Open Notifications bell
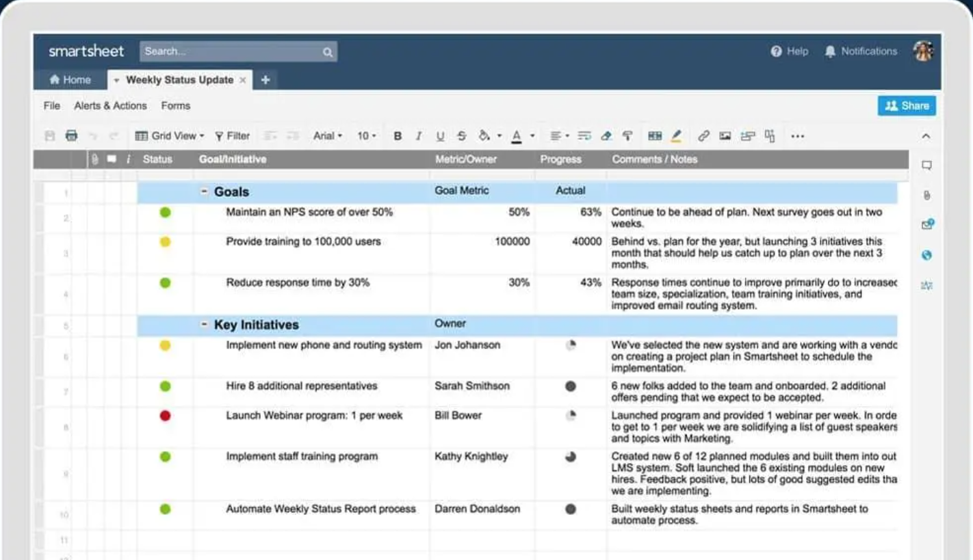 pyautogui.click(x=861, y=51)
